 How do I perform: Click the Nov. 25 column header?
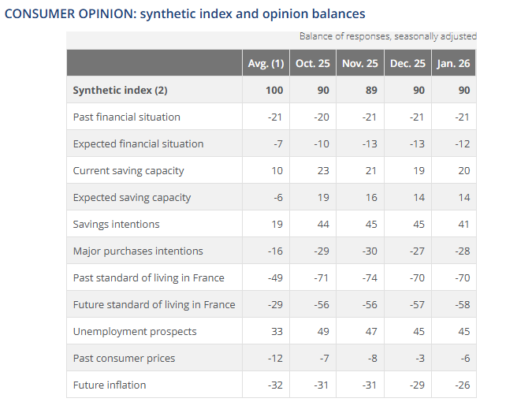click(359, 63)
